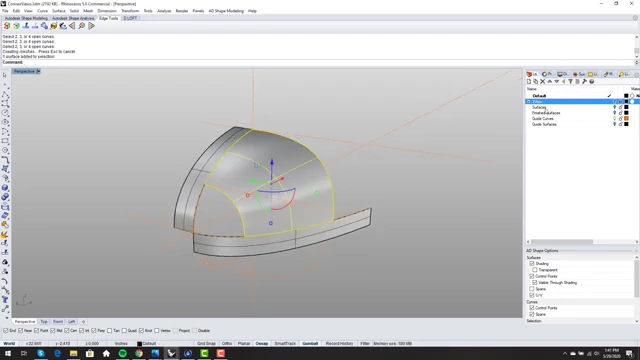Open the Surface menu
This screenshot has height=360, width=640.
point(59,11)
